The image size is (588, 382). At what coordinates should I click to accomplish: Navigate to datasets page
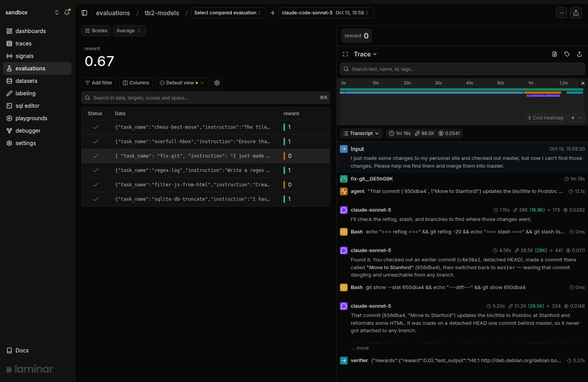pyautogui.click(x=37, y=81)
